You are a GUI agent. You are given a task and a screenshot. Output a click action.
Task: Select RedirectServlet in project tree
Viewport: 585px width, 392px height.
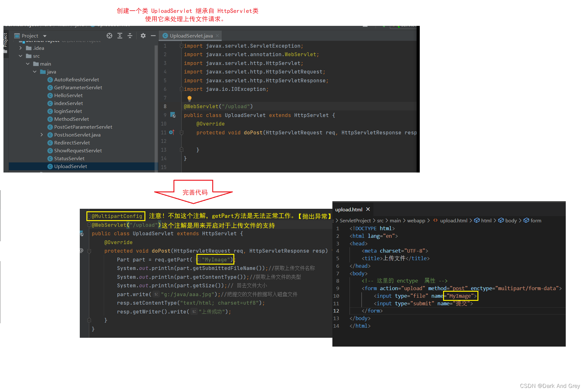(x=72, y=143)
